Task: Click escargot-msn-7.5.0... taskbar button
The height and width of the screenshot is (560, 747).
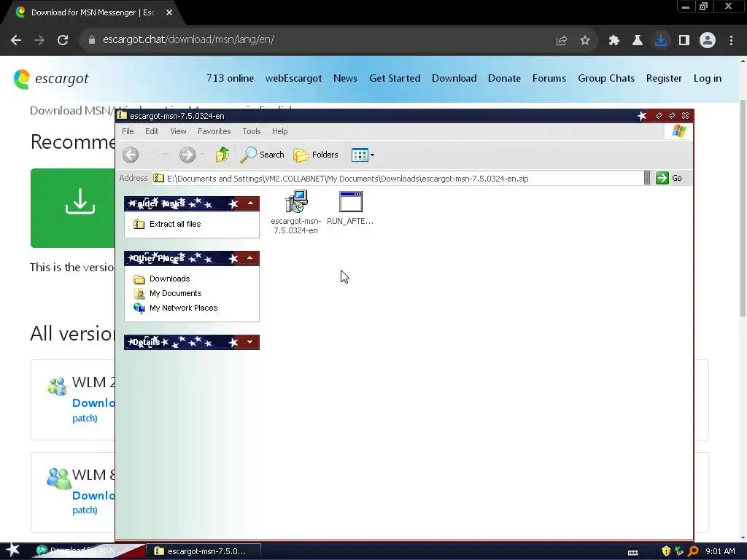Action: click(x=203, y=551)
